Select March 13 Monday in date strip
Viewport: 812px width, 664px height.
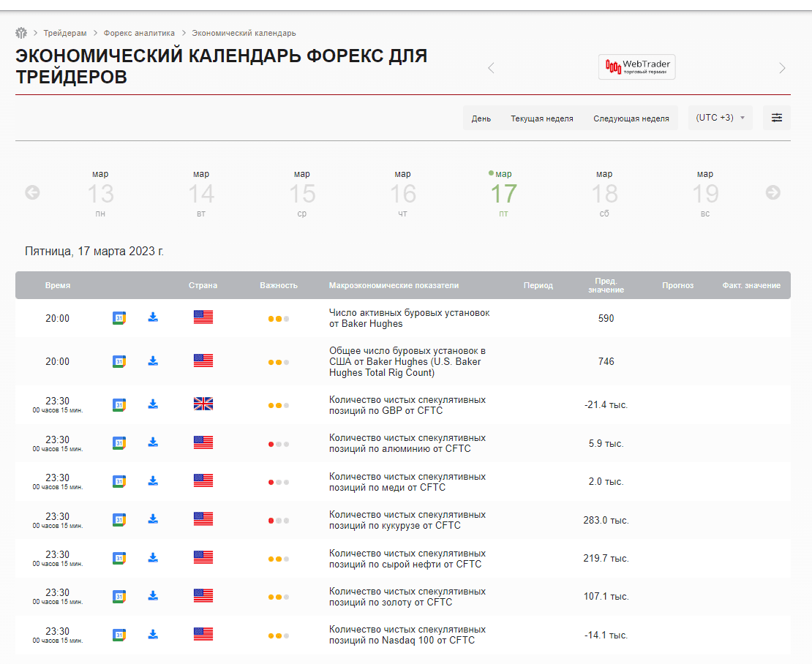(100, 194)
